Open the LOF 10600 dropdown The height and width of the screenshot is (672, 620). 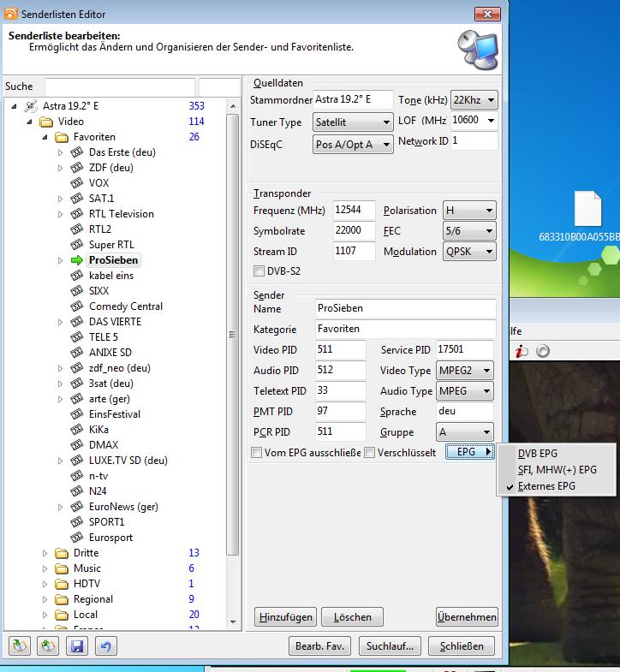pos(491,120)
